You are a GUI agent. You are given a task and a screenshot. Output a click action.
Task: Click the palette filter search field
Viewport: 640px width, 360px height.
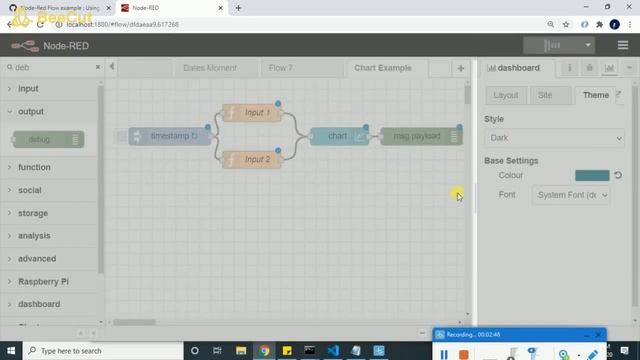click(51, 67)
